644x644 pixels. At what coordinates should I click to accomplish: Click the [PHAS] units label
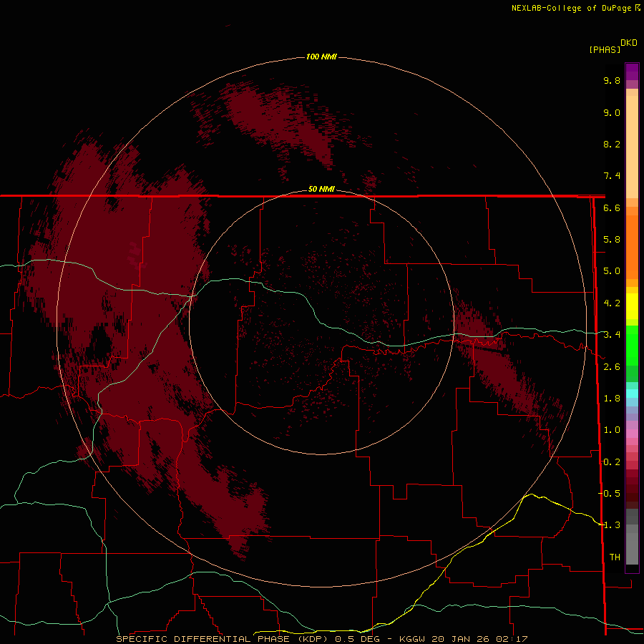(605, 49)
